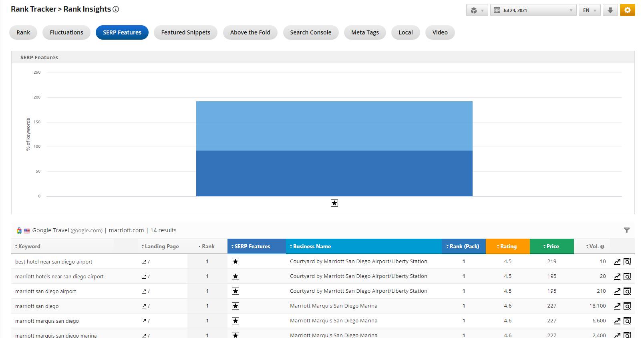View SERP snapshot for marriott san diego row
Image resolution: width=644 pixels, height=338 pixels.
(x=627, y=306)
